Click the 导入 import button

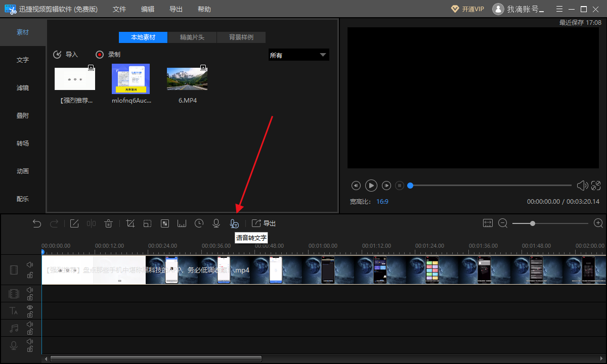point(66,55)
